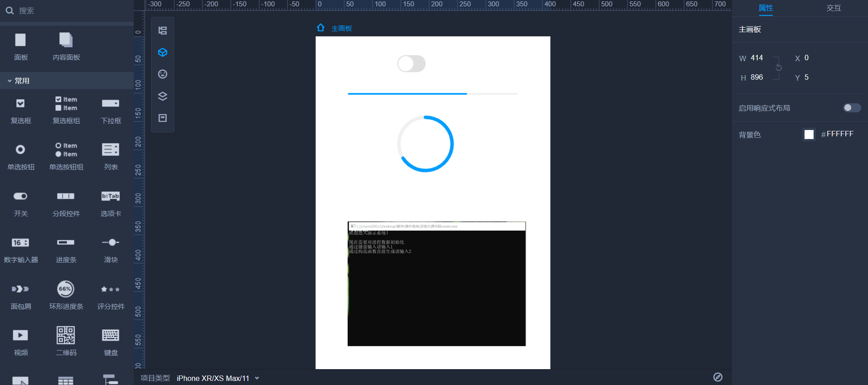Edit the Y position value 5

[x=806, y=77]
